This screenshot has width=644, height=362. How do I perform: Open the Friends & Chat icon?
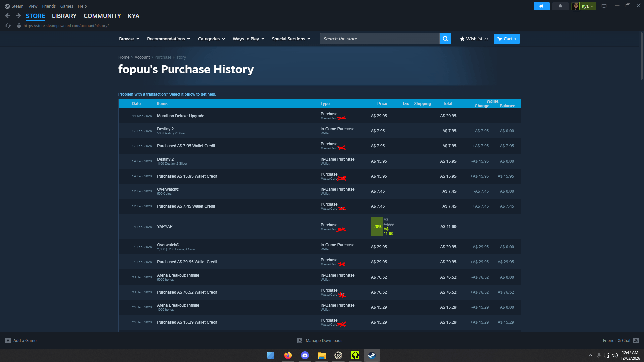click(636, 340)
